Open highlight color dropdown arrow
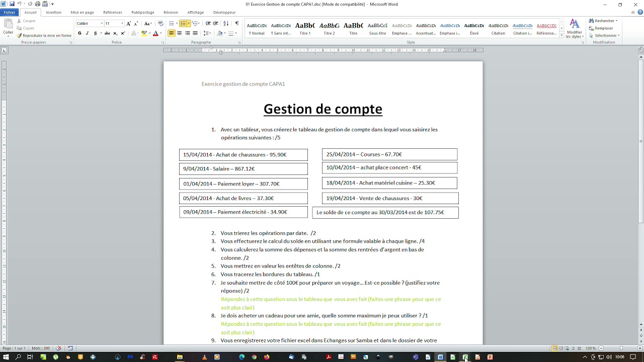Screen dimensions: 644x362 tap(149, 33)
